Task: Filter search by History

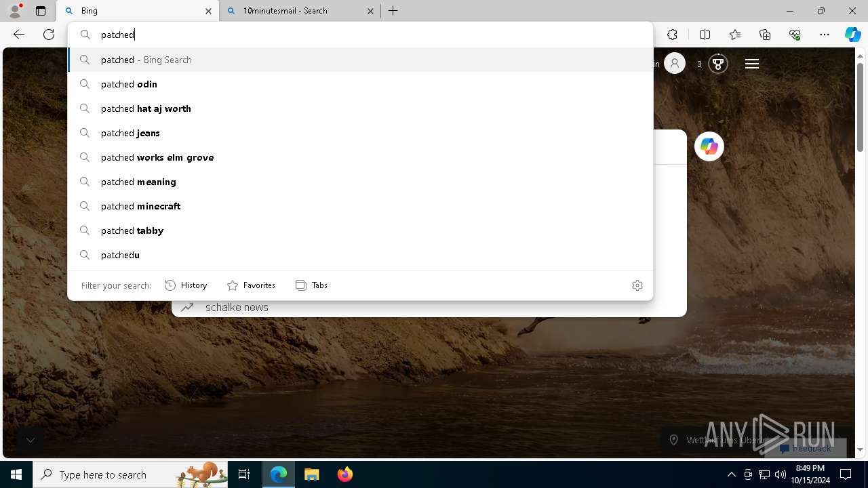Action: [x=186, y=285]
